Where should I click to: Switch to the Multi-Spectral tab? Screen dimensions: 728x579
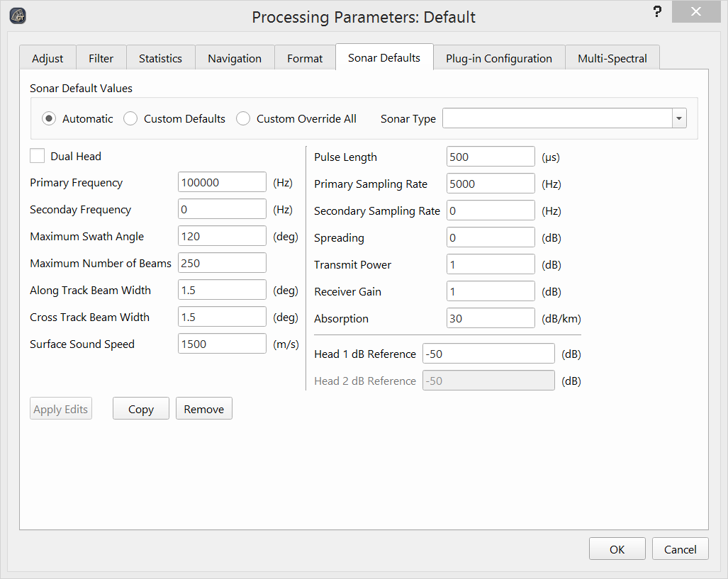pyautogui.click(x=612, y=58)
